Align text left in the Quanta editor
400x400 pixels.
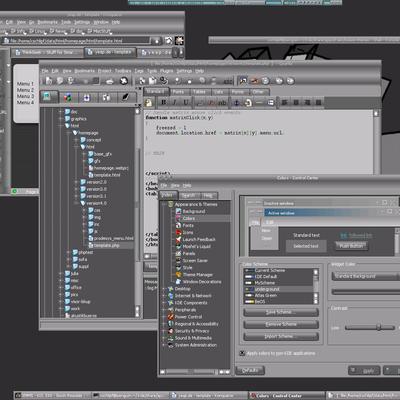click(284, 103)
